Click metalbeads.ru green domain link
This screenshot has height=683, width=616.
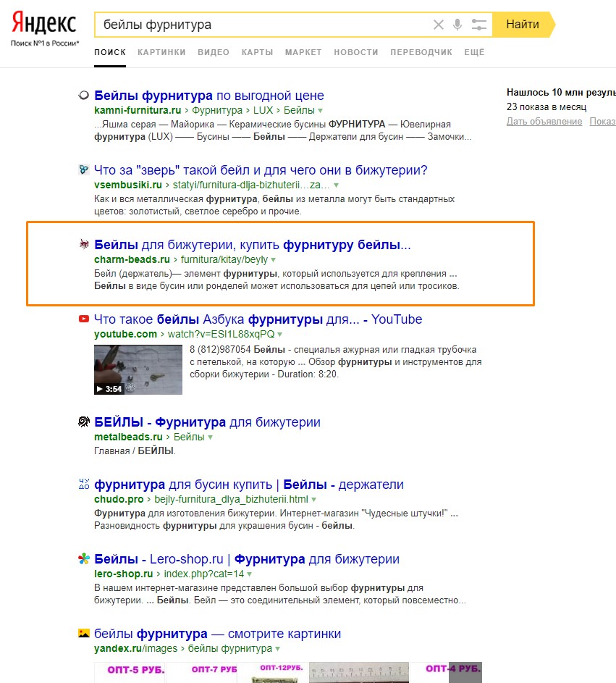click(x=128, y=437)
